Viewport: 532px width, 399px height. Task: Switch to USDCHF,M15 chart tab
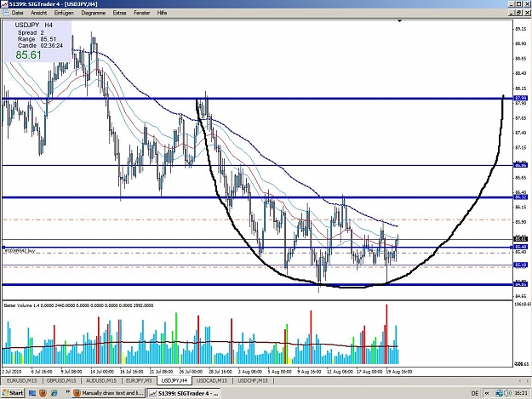coord(253,380)
